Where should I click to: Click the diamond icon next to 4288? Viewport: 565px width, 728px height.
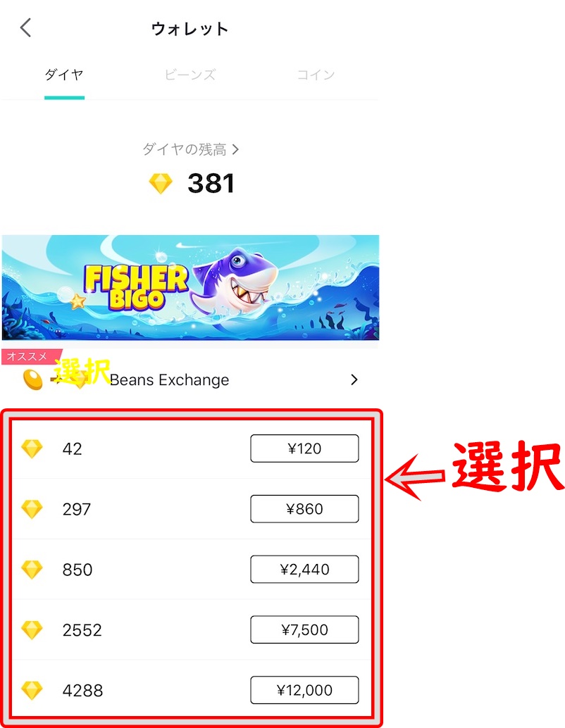(x=32, y=690)
